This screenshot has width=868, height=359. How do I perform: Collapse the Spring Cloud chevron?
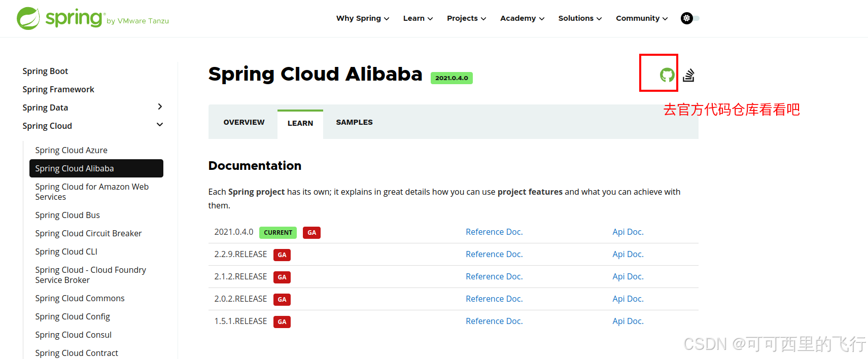[x=160, y=125]
